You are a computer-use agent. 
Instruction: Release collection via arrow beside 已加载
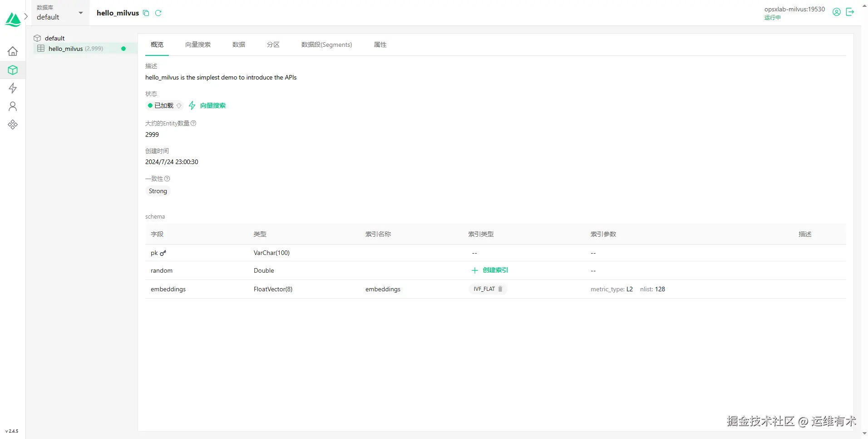tap(179, 105)
